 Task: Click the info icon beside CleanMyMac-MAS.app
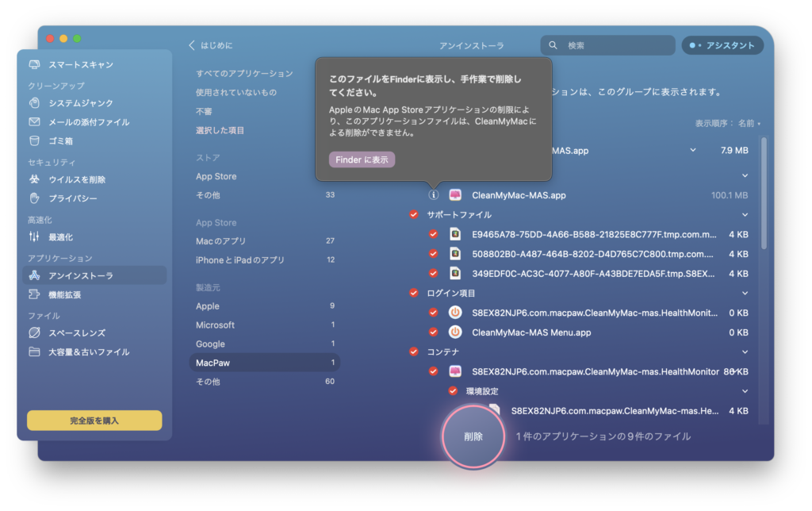pyautogui.click(x=434, y=195)
